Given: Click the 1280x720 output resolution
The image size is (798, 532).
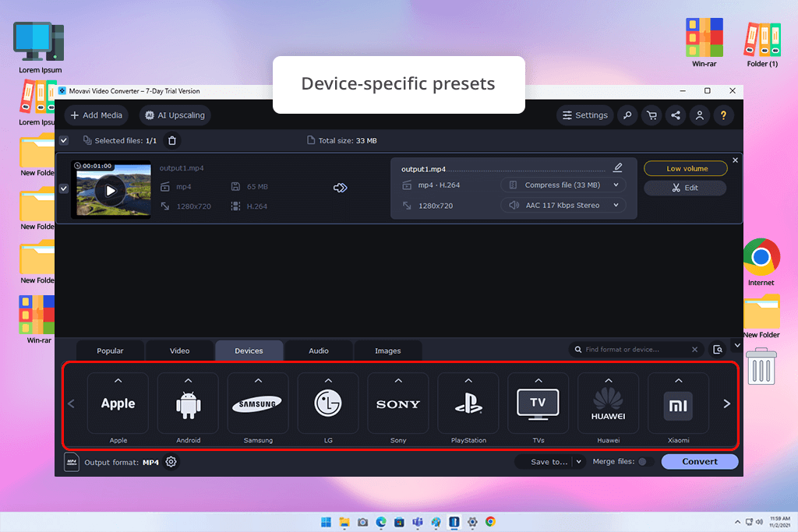Looking at the screenshot, I should 435,206.
